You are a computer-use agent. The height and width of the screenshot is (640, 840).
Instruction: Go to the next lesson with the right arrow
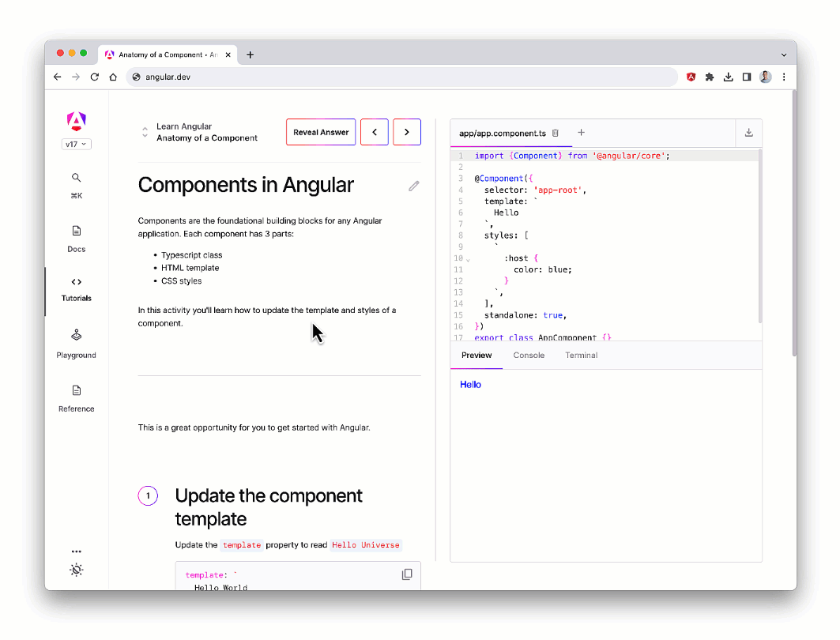click(x=406, y=132)
